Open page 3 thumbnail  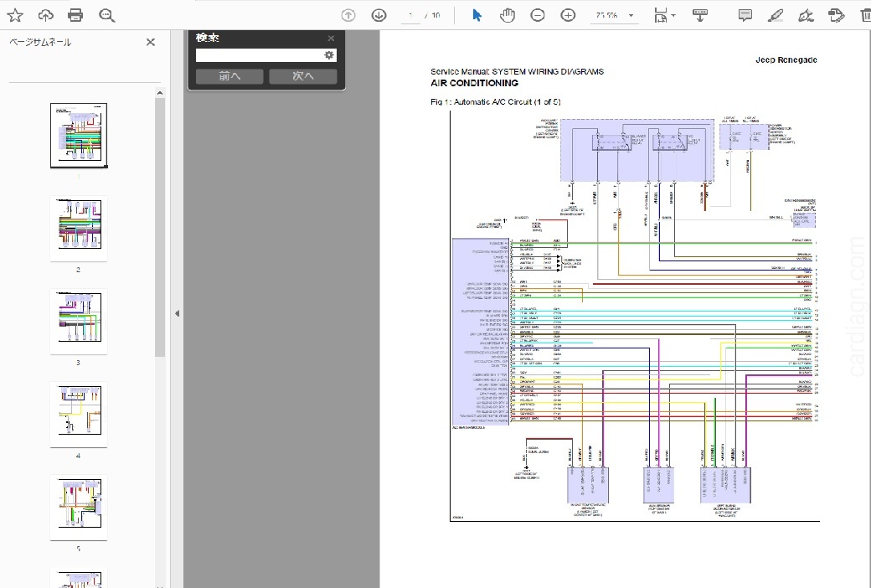[79, 322]
